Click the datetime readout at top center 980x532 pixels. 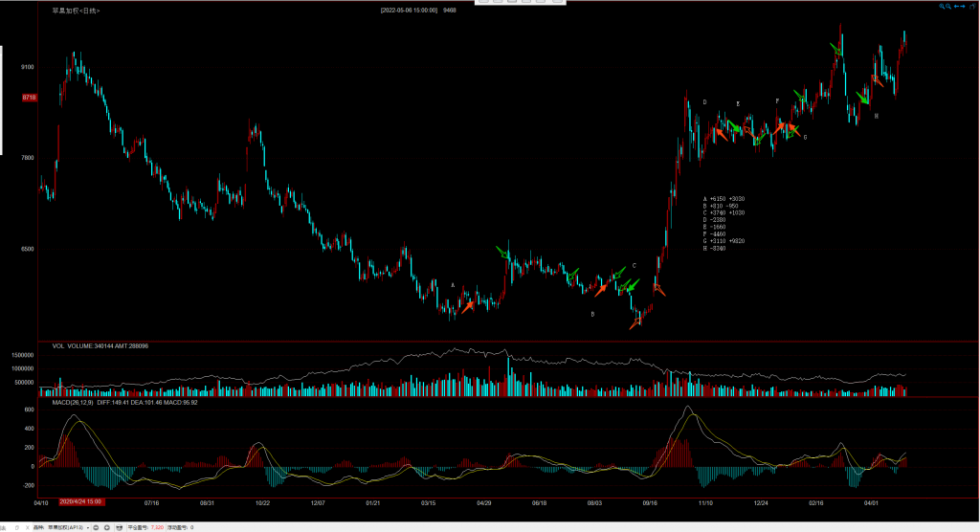pyautogui.click(x=409, y=10)
